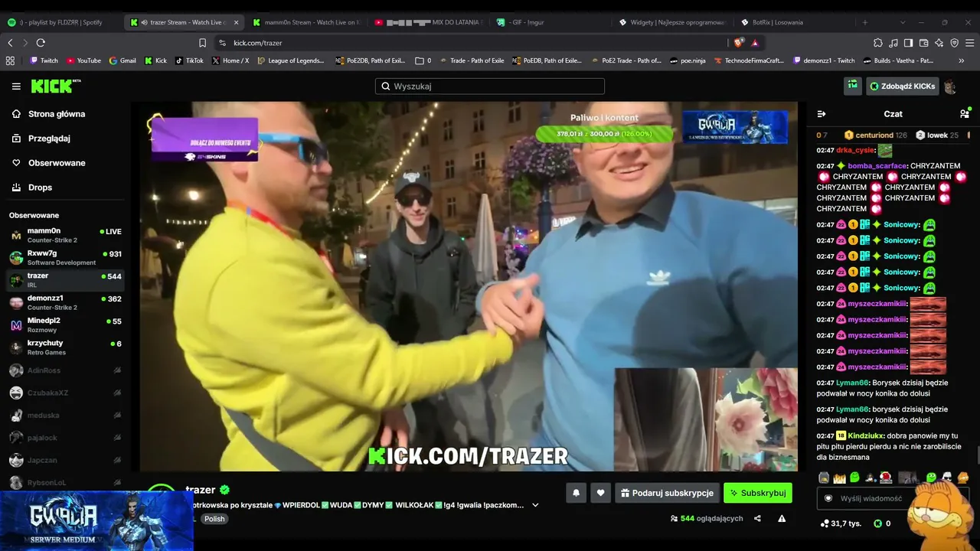The height and width of the screenshot is (551, 980).
Task: Open the TikTok bookmark
Action: pos(189,60)
